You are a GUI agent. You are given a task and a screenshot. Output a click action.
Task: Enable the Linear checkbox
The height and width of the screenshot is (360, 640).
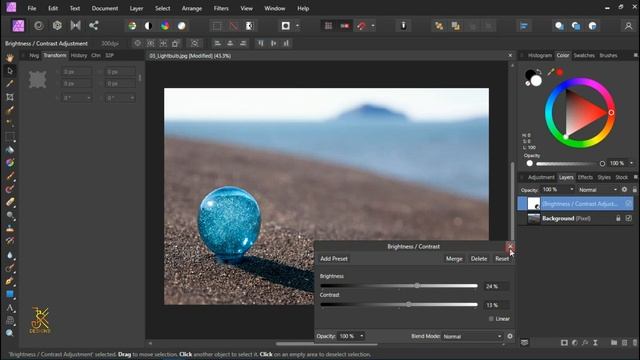(x=491, y=319)
